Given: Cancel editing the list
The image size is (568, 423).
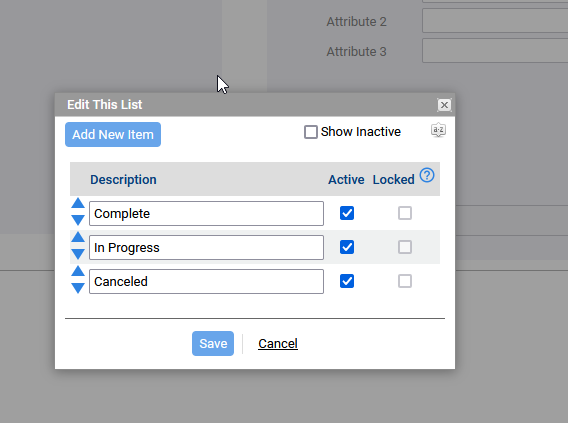Looking at the screenshot, I should click(x=278, y=343).
